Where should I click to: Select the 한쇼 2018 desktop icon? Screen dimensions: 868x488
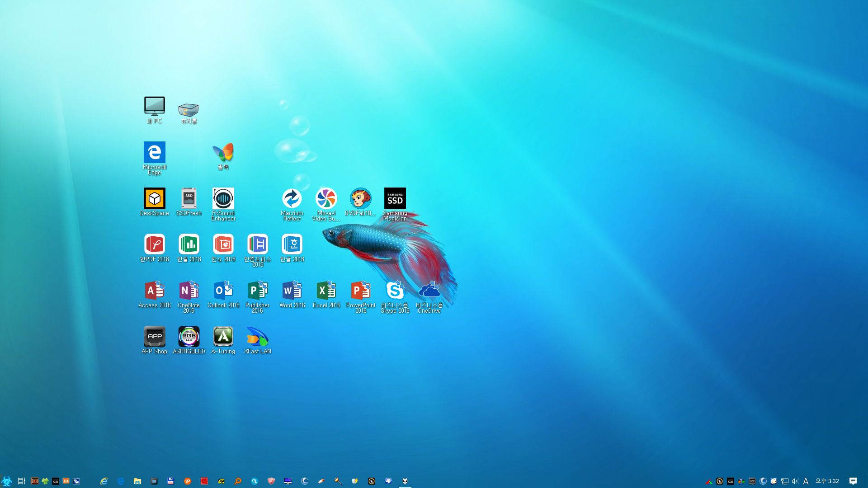point(223,248)
